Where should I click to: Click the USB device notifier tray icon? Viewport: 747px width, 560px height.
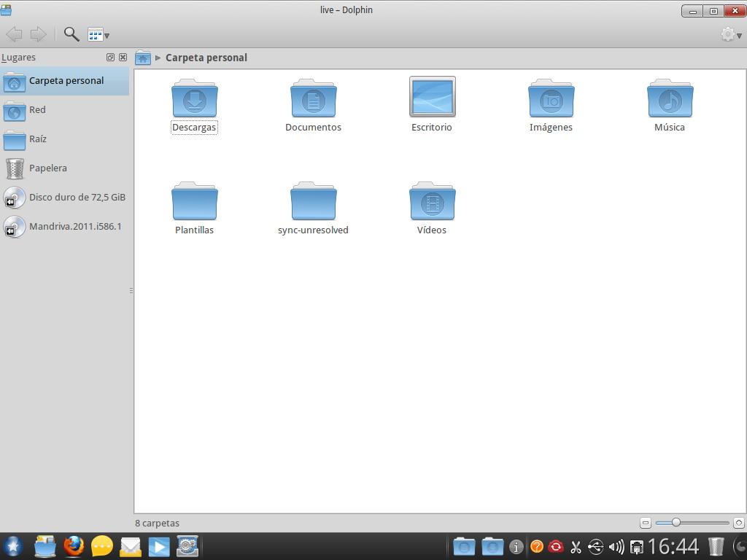tap(595, 545)
